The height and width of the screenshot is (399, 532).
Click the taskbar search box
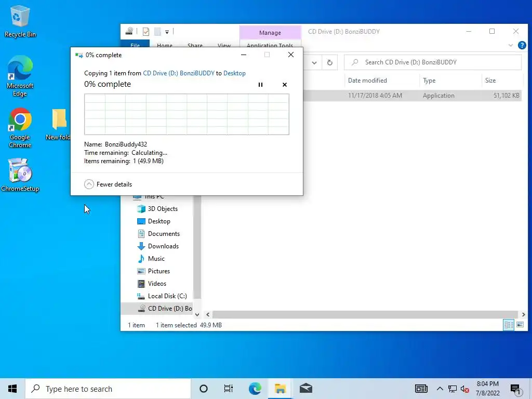(108, 389)
